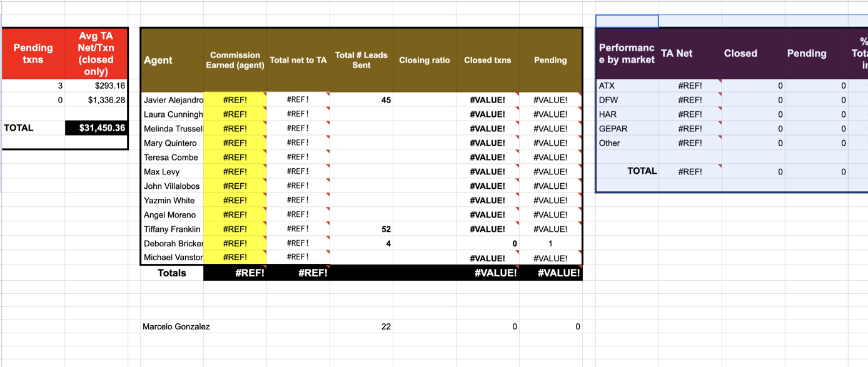Select the Total net to TA header cell
Viewport: 868px width, 367px height.
(x=298, y=60)
